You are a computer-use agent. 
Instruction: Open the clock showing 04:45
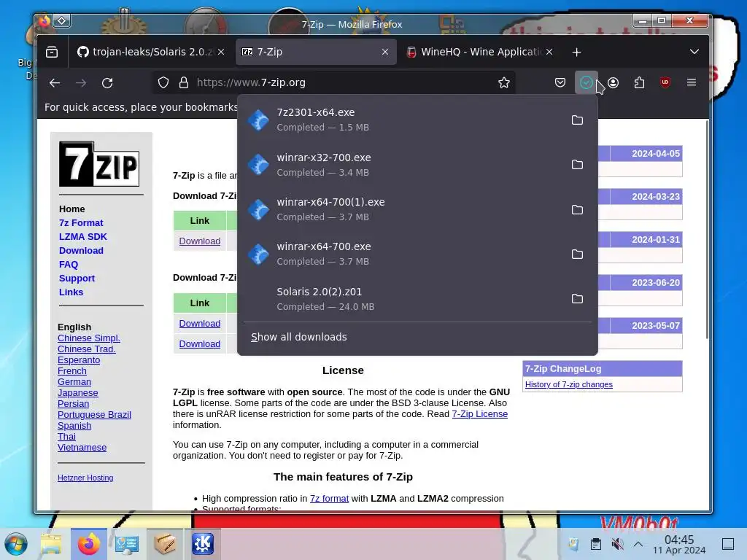point(679,544)
